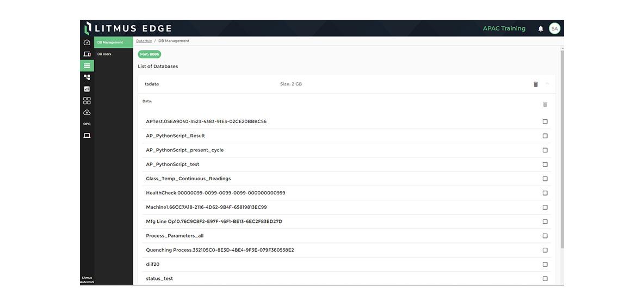Switch to the DB Users menu item

[x=104, y=54]
